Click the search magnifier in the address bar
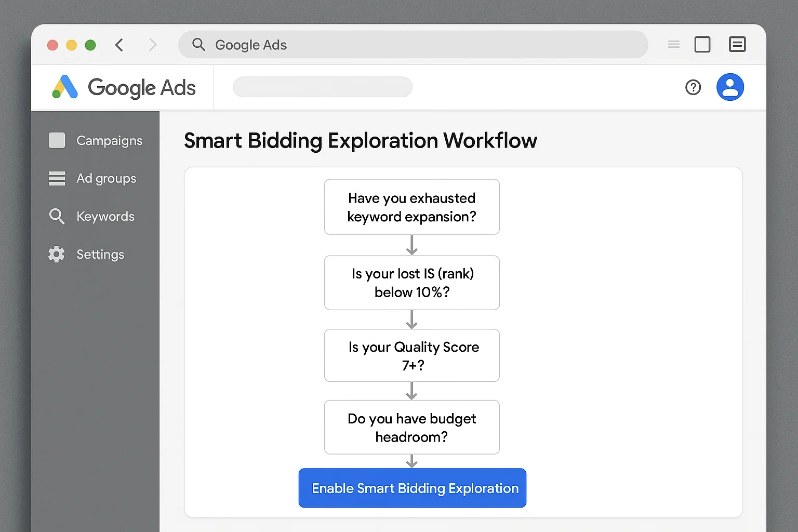The height and width of the screenshot is (532, 798). click(199, 45)
